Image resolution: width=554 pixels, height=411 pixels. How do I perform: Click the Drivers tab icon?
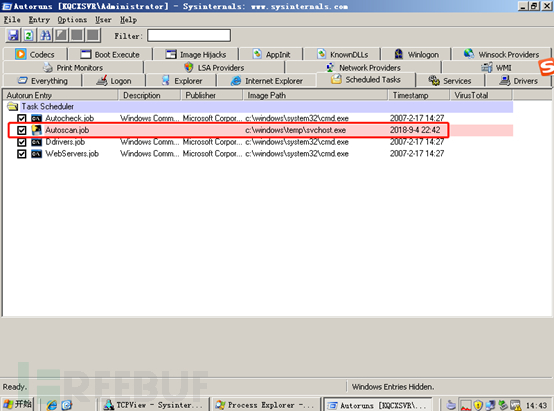505,81
